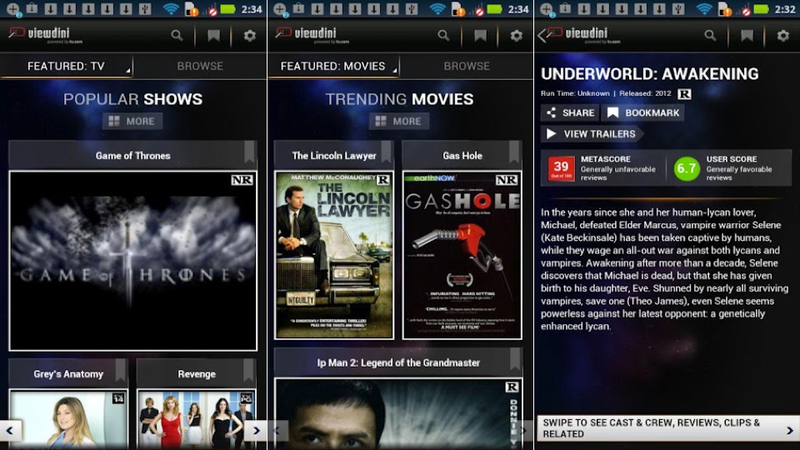Bookmark Revenge using its ribbon
This screenshot has height=450, width=800.
pyautogui.click(x=248, y=370)
